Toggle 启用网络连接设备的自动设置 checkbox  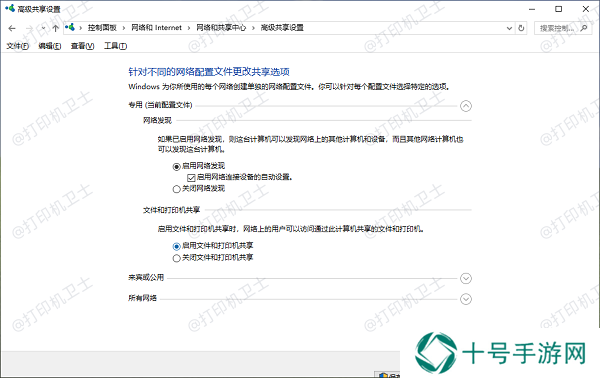[191, 178]
